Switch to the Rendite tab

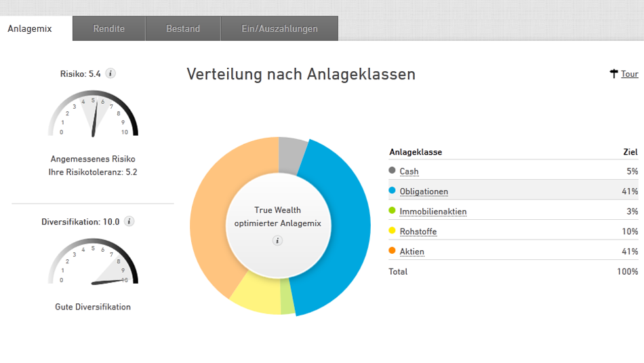point(109,28)
